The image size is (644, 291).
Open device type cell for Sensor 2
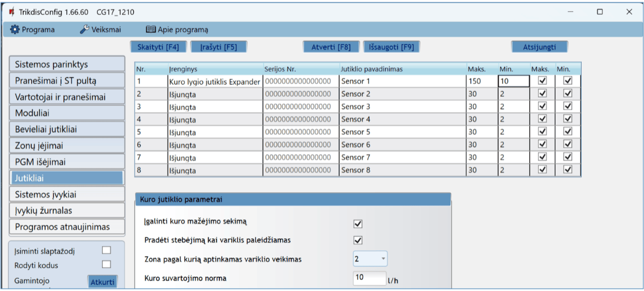pyautogui.click(x=215, y=94)
